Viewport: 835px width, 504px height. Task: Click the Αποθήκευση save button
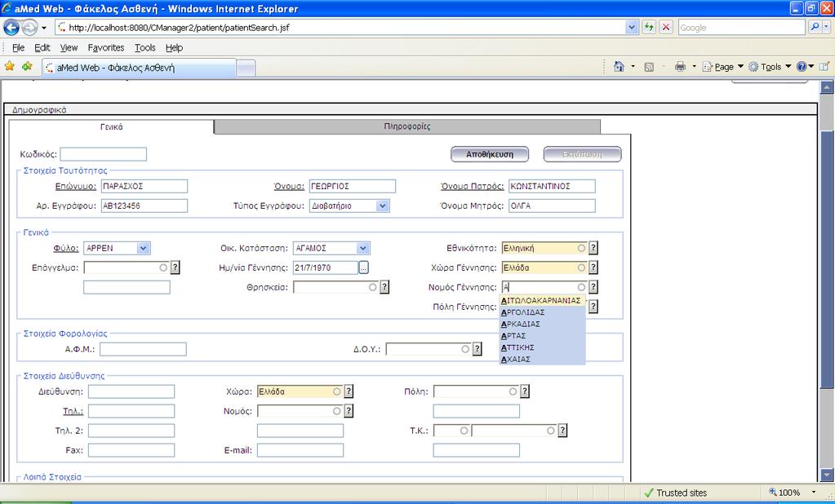[490, 154]
